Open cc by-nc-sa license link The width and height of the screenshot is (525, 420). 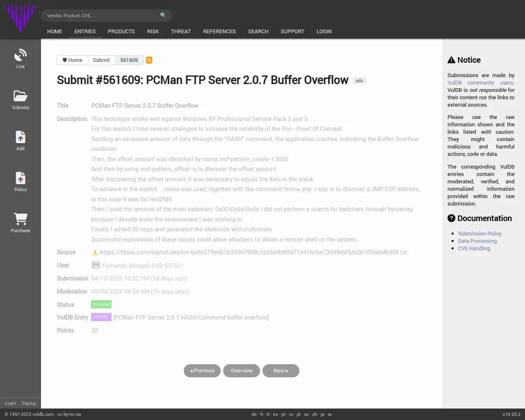click(x=69, y=414)
